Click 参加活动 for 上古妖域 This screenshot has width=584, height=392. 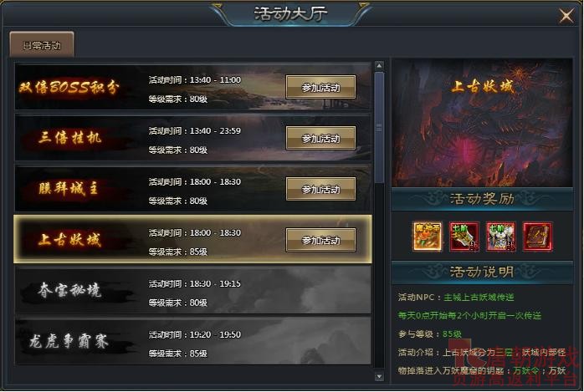[x=320, y=240]
